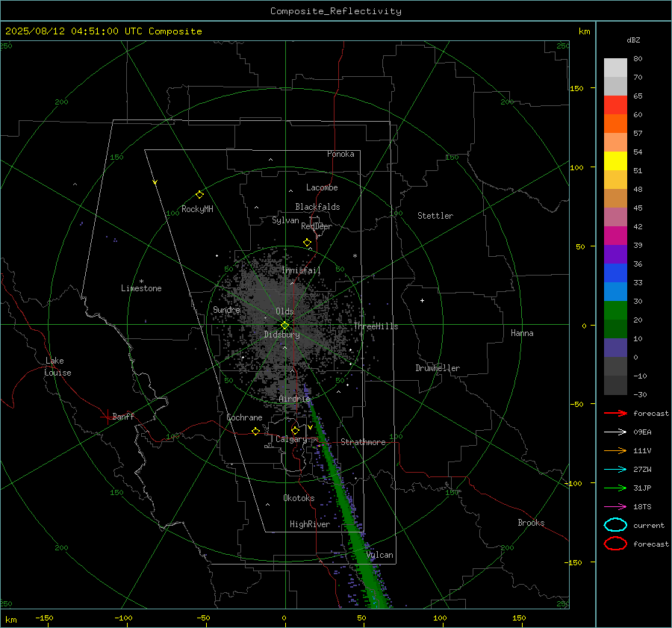
Task: Click the Sylvan label
Action: 285,220
